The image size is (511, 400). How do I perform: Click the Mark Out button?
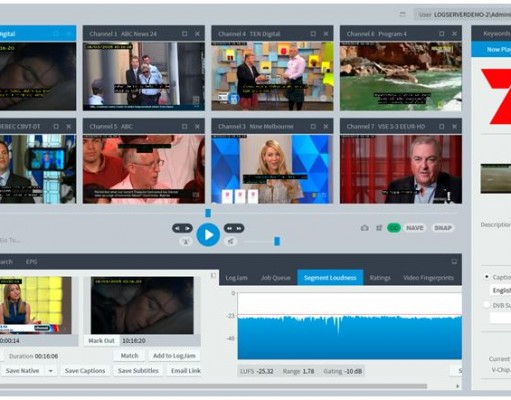tap(101, 341)
